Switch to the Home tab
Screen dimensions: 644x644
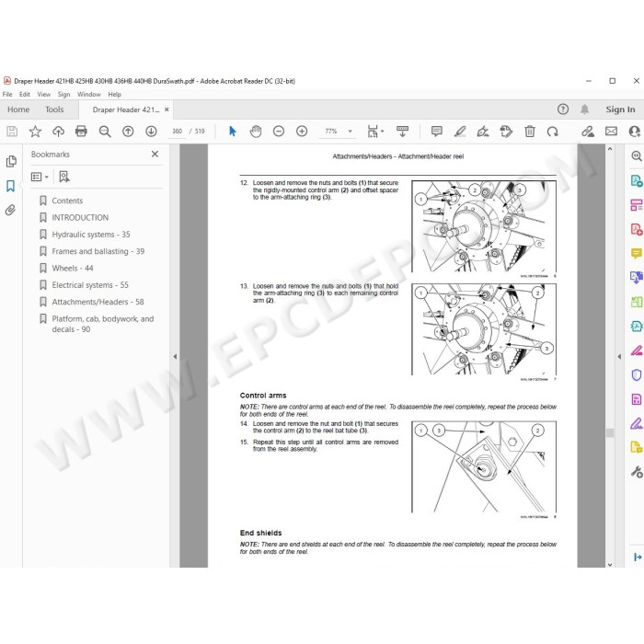18,109
